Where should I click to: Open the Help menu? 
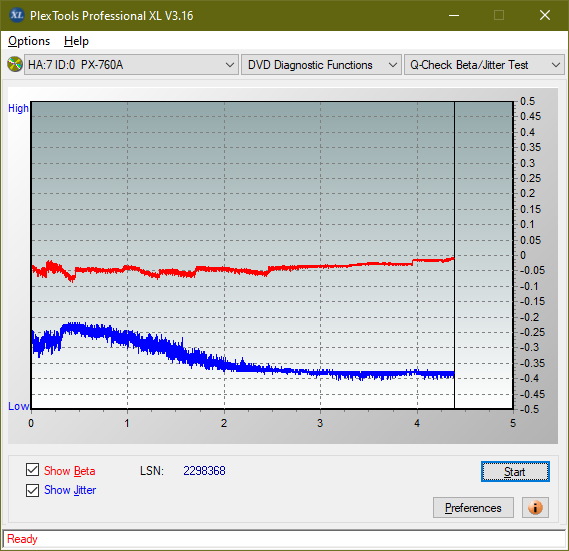[76, 41]
